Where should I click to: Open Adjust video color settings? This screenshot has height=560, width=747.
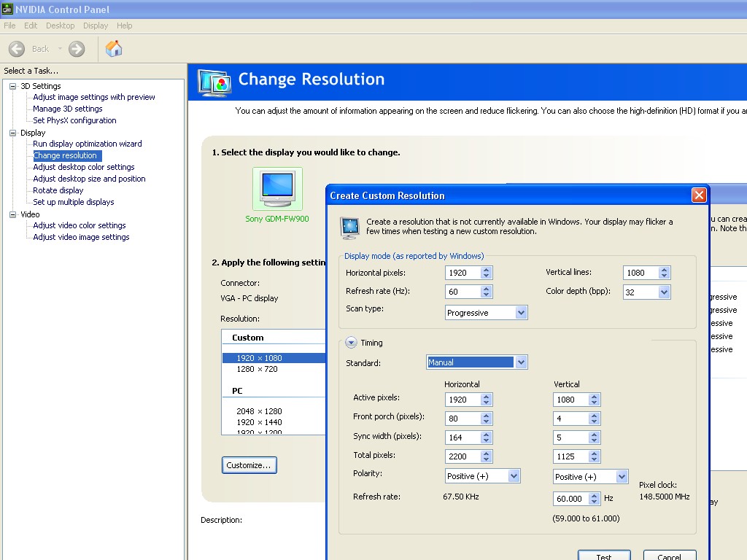click(80, 225)
